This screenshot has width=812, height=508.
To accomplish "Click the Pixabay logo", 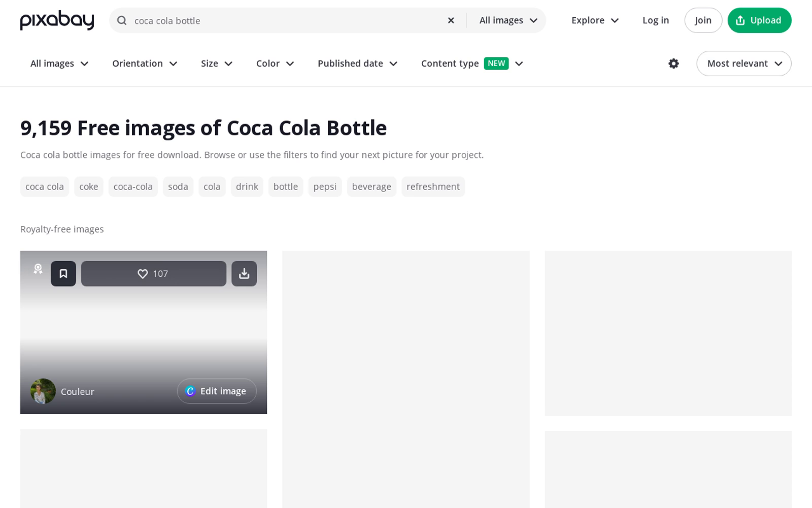I will pyautogui.click(x=57, y=20).
